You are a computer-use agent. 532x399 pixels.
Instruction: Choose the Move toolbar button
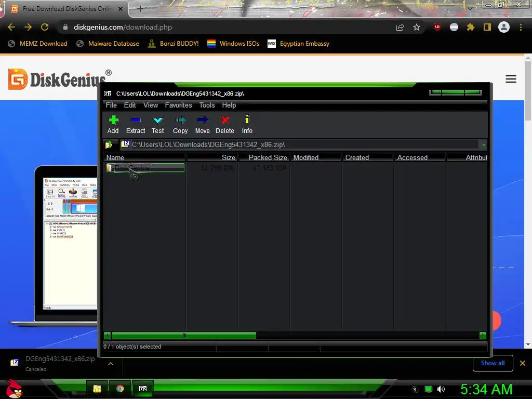[x=203, y=125]
